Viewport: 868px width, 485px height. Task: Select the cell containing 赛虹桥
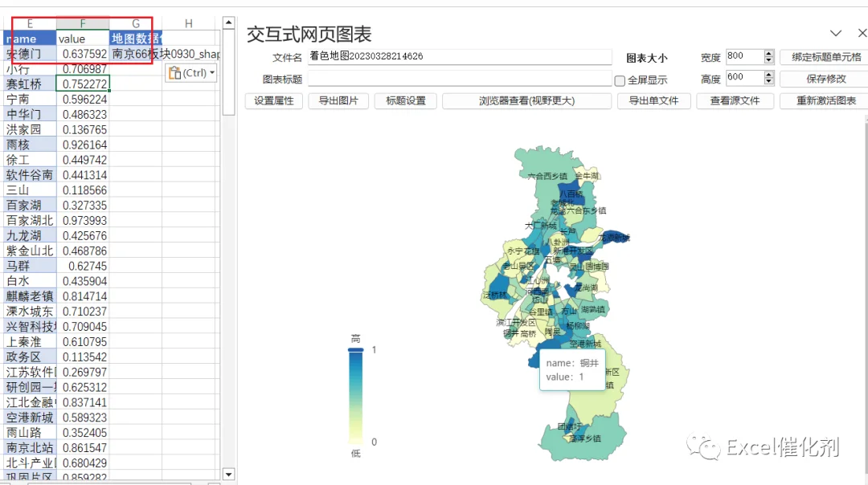tap(30, 84)
